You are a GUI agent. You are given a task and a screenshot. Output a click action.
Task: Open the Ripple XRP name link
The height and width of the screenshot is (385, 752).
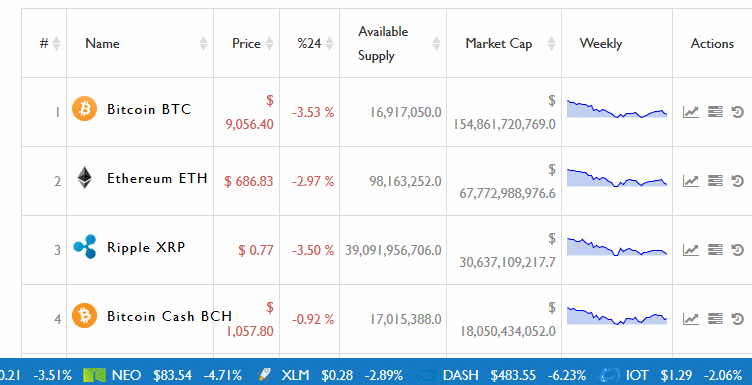146,247
